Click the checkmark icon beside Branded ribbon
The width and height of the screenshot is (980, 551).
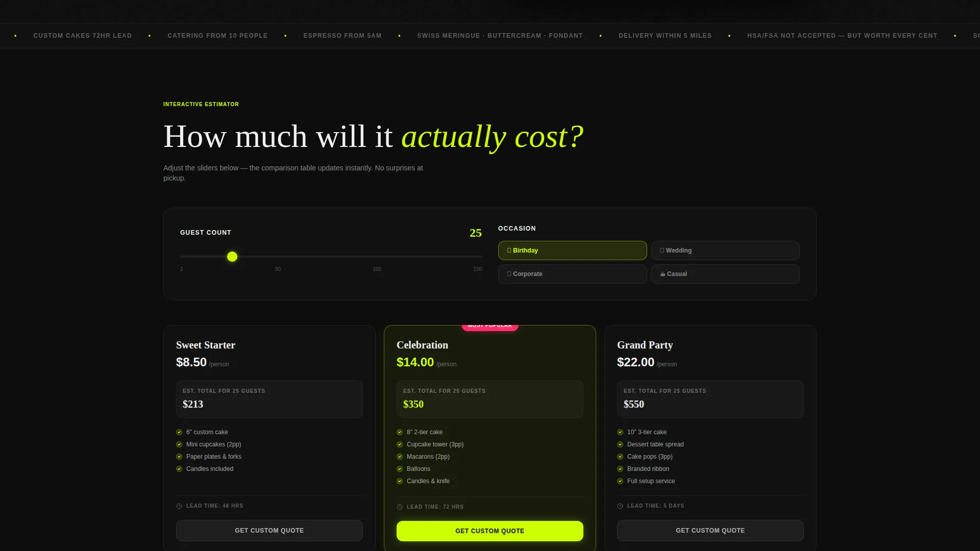620,469
